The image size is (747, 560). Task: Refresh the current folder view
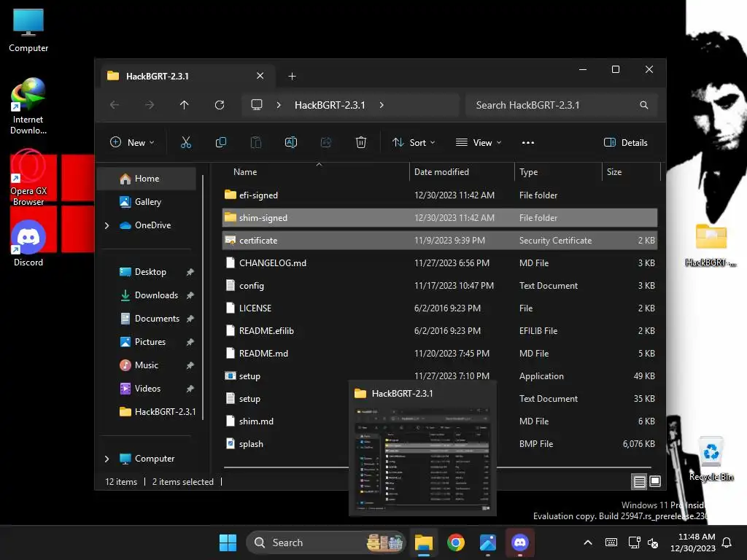[x=219, y=105]
